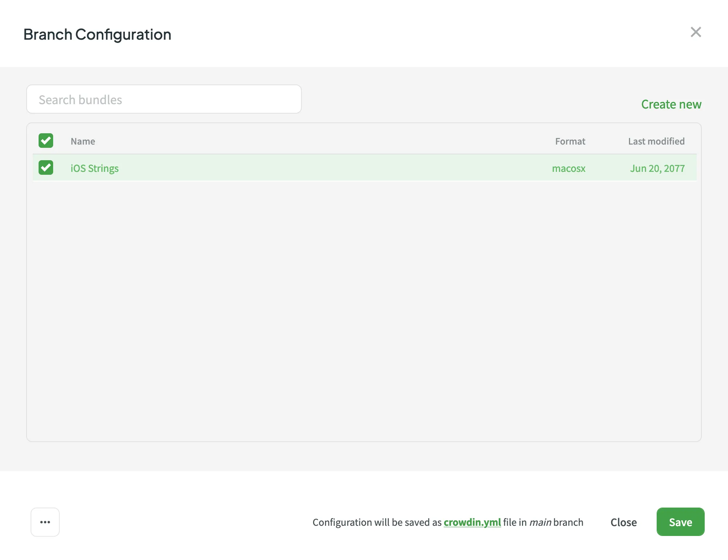Sort by the Last modified column
Image resolution: width=728 pixels, height=560 pixels.
[x=656, y=141]
